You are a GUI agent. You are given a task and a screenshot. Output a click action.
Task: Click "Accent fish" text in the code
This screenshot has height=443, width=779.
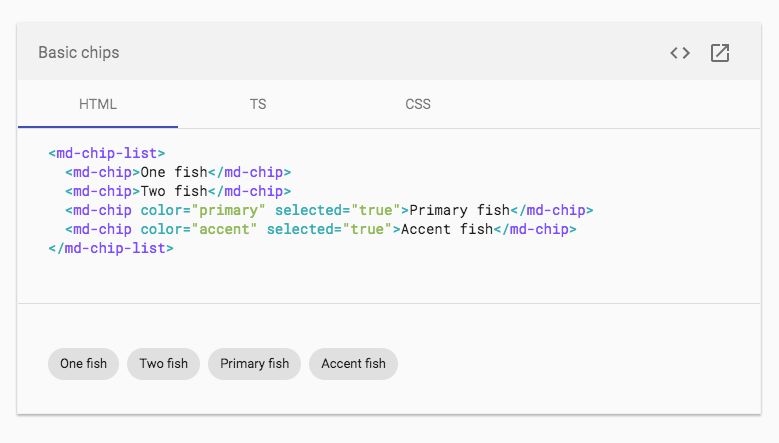pyautogui.click(x=447, y=229)
